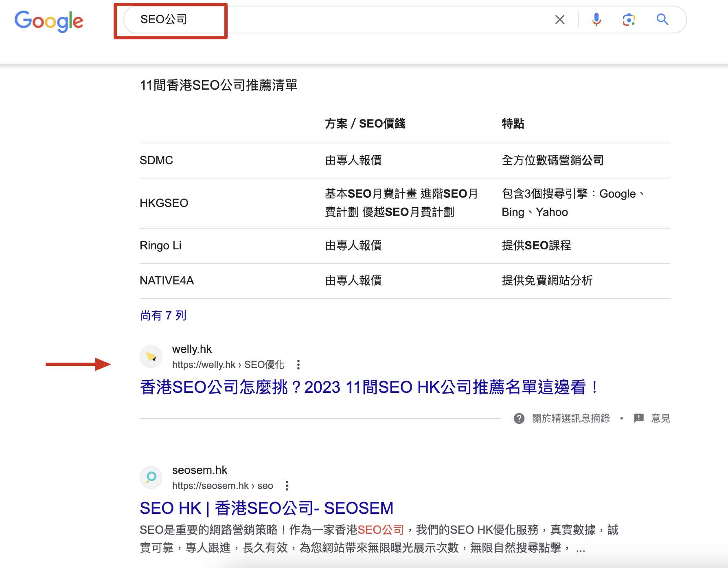This screenshot has width=728, height=568.
Task: Click the magnifying glass search button
Action: tap(662, 19)
